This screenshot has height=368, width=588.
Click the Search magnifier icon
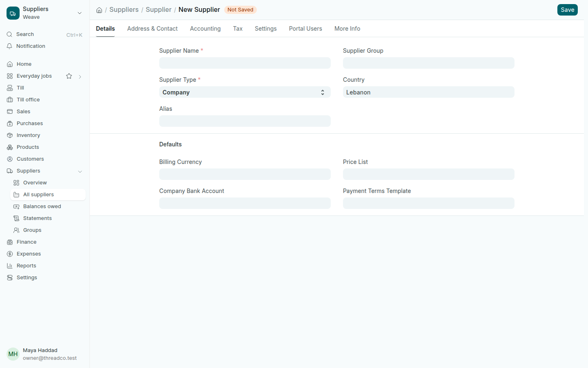(x=9, y=34)
